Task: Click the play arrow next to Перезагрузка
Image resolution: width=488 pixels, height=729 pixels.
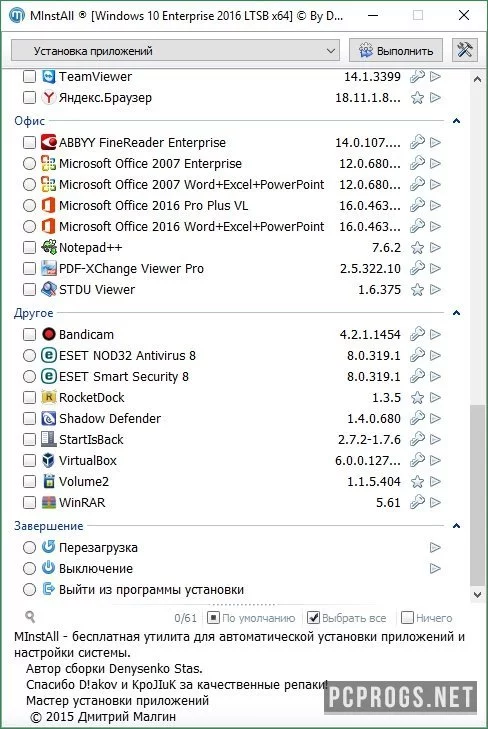Action: [x=435, y=547]
